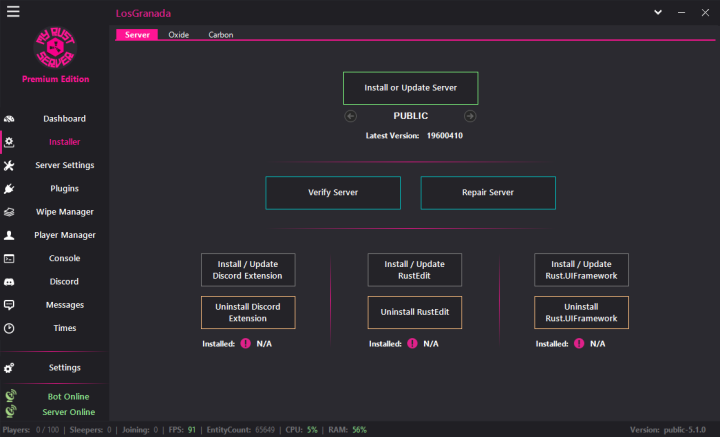The image size is (720, 437).
Task: Click the EntityCount 65649 value
Action: tap(265, 430)
